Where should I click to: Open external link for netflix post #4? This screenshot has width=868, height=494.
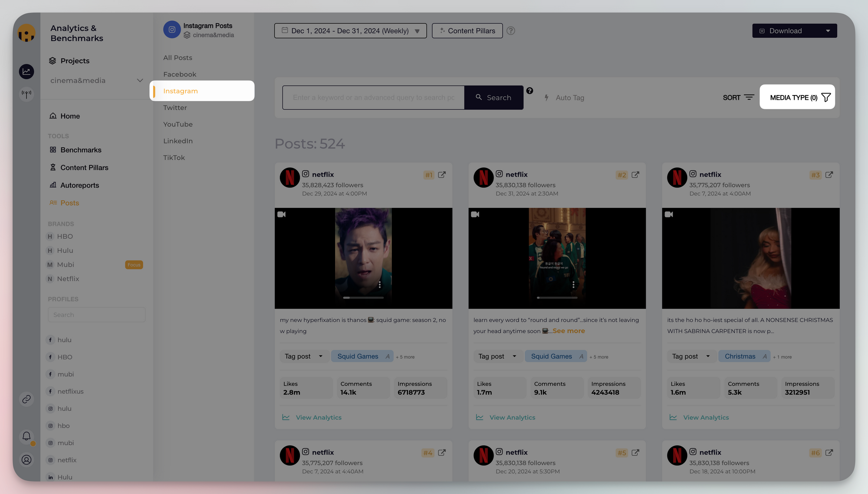tap(442, 452)
